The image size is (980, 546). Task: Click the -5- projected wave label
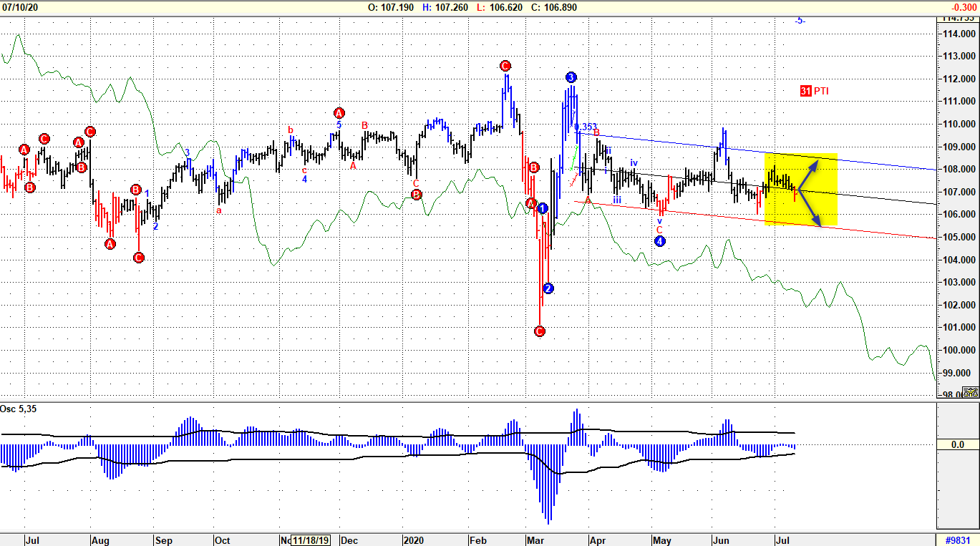point(800,21)
